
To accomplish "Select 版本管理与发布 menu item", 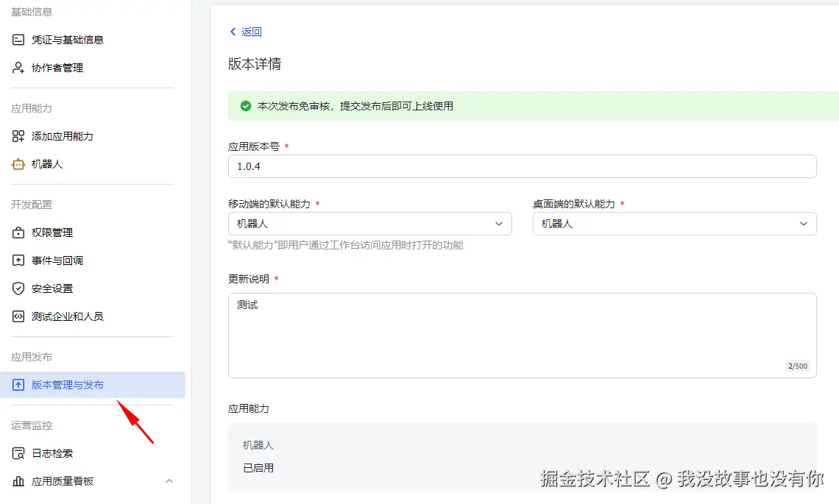I will click(93, 385).
